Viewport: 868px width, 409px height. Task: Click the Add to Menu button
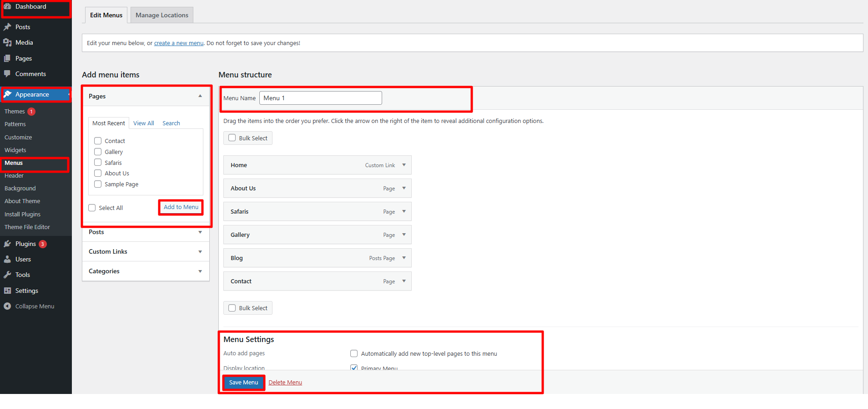pos(181,207)
